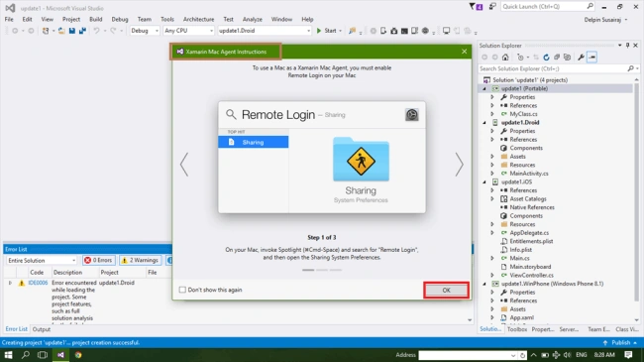Toggle the 0 Errors filter button

point(98,261)
